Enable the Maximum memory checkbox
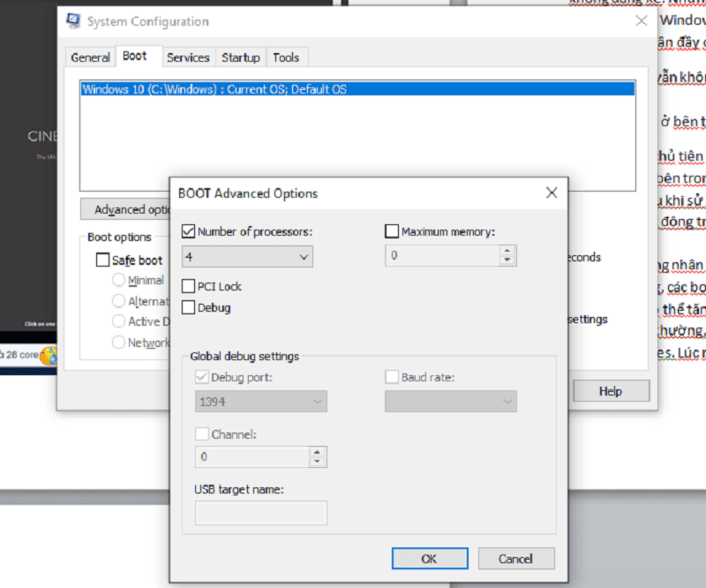The width and height of the screenshot is (706, 588). click(392, 231)
